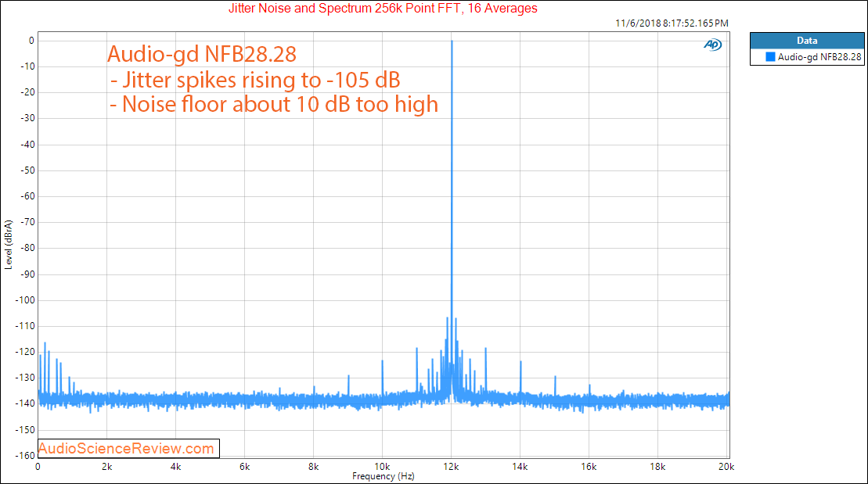This screenshot has width=868, height=484.
Task: Click the "16k" tick label on the frequency axis
Action: (x=589, y=467)
